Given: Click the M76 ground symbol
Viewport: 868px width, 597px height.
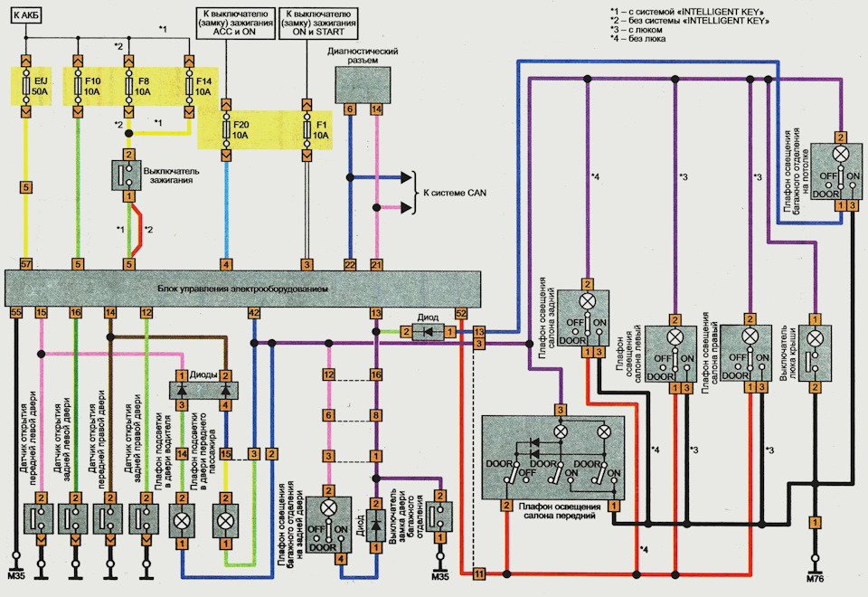Looking at the screenshot, I should 815,566.
